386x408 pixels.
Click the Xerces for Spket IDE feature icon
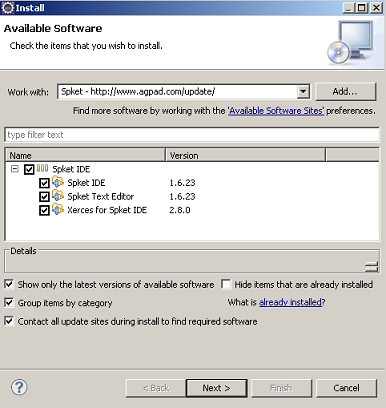[x=58, y=210]
